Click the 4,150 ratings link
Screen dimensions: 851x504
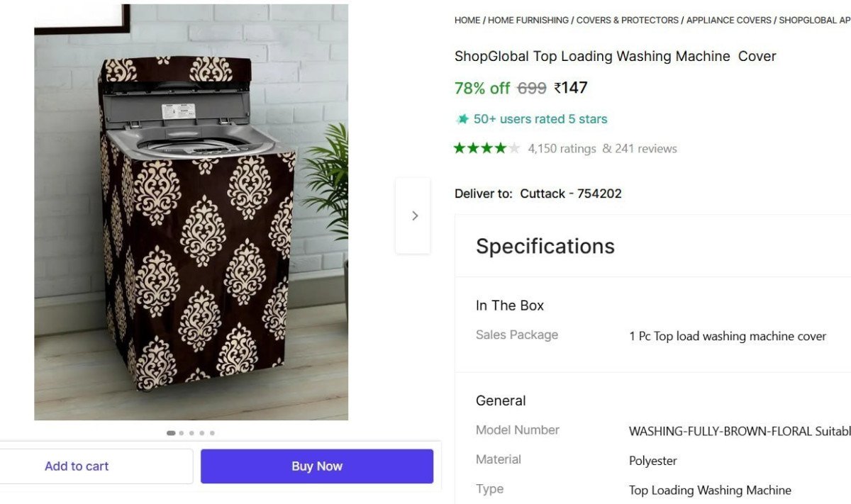point(561,148)
